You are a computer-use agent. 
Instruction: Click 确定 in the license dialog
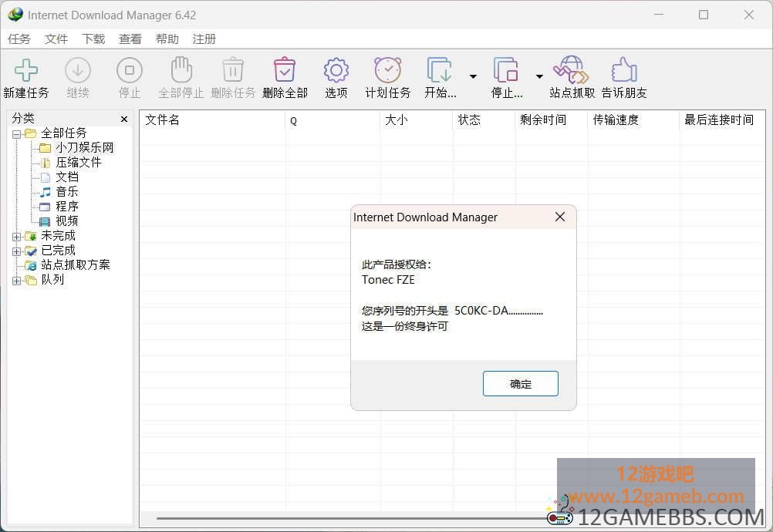click(x=521, y=384)
